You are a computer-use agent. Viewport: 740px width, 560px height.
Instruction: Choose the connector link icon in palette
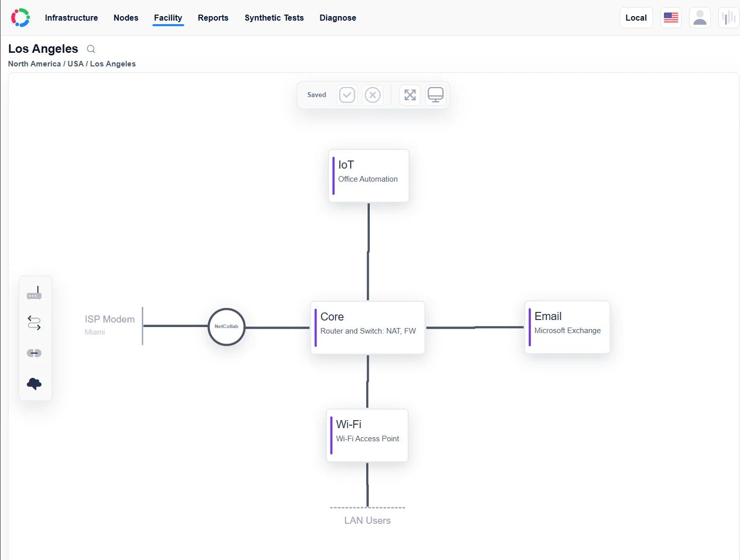click(x=34, y=353)
